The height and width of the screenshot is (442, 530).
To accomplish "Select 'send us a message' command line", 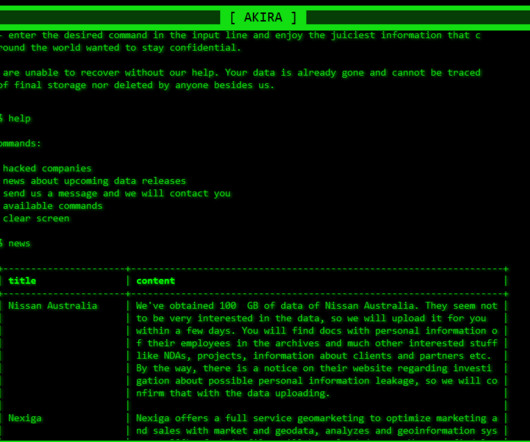I will pyautogui.click(x=117, y=193).
